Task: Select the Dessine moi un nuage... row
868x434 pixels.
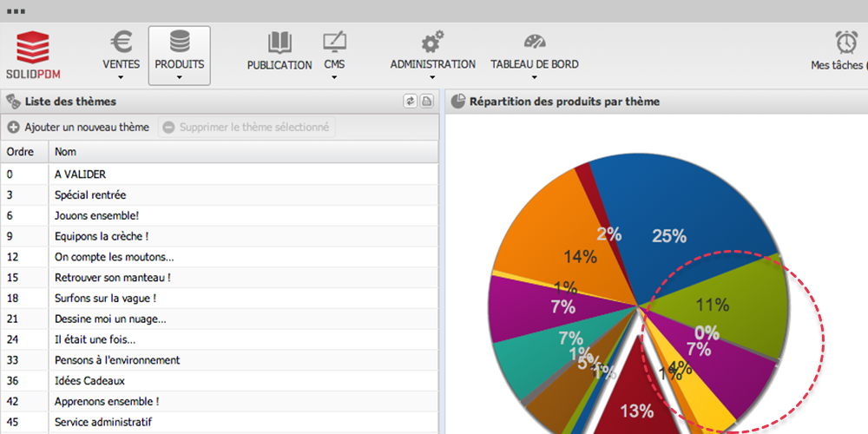Action: tap(220, 319)
